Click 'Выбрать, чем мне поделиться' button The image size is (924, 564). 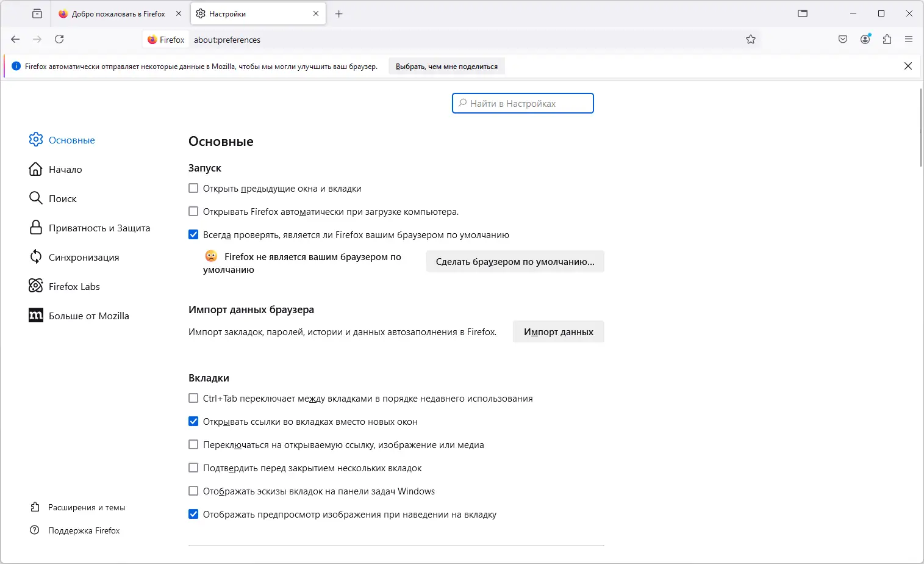pos(446,67)
